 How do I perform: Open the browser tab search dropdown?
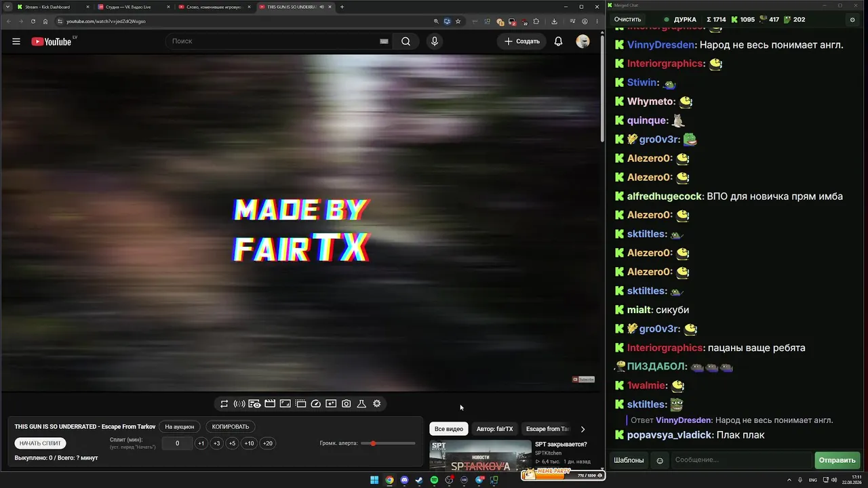pyautogui.click(x=7, y=7)
